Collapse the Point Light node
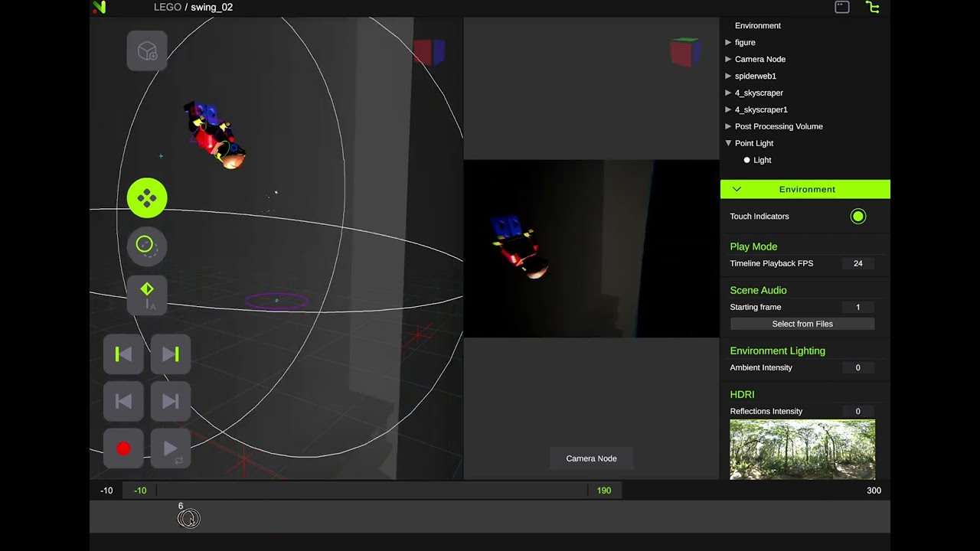Viewport: 980px width, 551px height. click(x=728, y=143)
